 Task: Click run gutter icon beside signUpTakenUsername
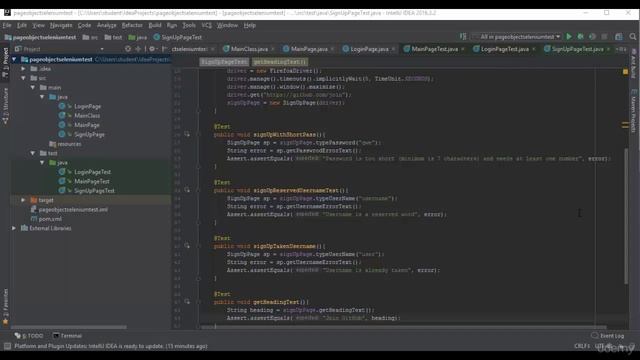(x=187, y=246)
